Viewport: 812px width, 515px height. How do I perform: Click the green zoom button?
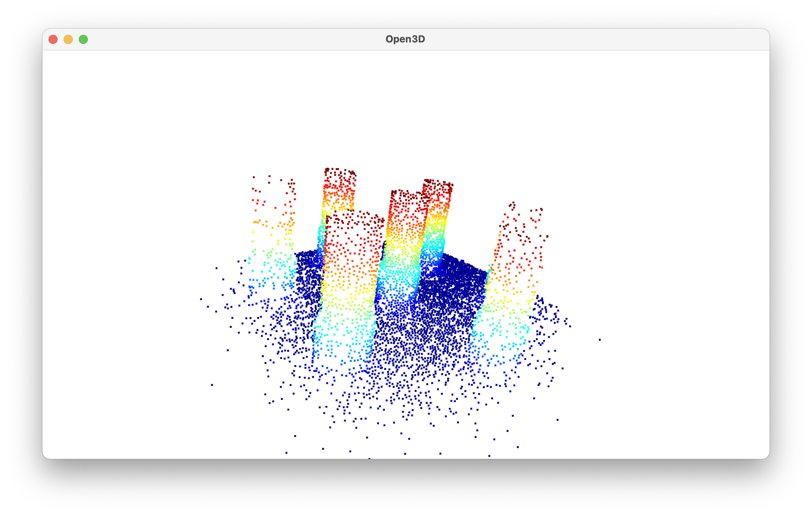pyautogui.click(x=83, y=39)
